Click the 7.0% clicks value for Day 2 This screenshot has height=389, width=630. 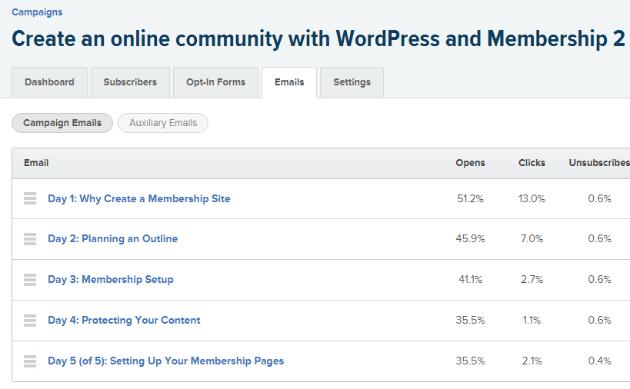(x=532, y=239)
